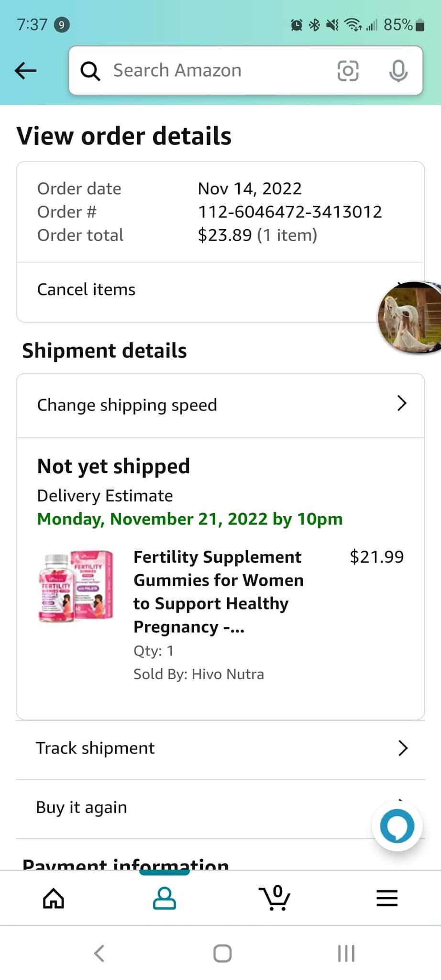Open Android recent apps button
The width and height of the screenshot is (441, 980).
346,953
